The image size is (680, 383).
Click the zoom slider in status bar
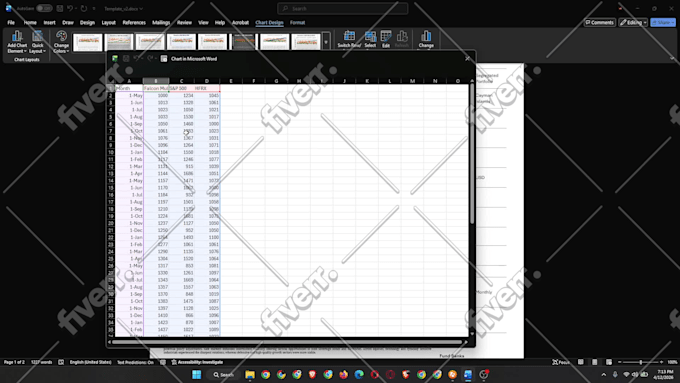tap(641, 362)
